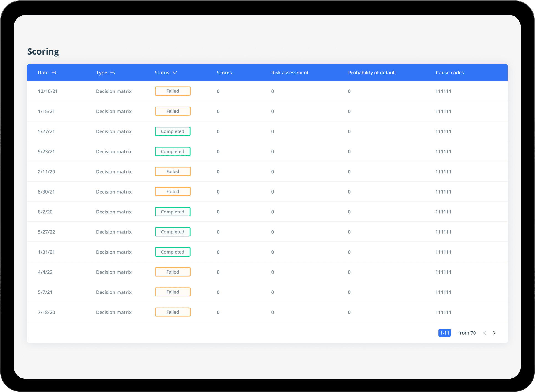
Task: Click the date 9/23/21
Action: (x=46, y=152)
